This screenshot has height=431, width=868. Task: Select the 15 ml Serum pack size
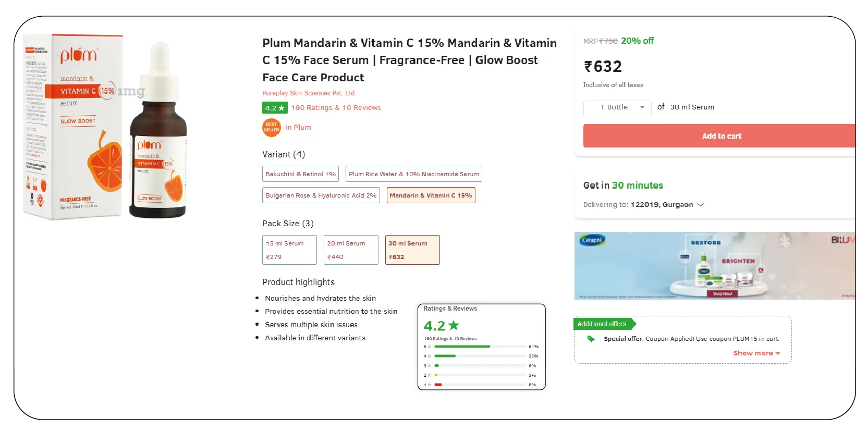289,250
